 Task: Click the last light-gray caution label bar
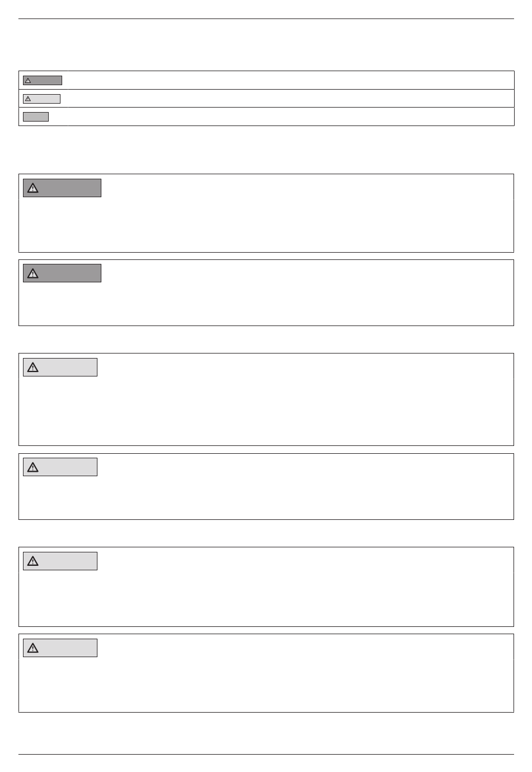pyautogui.click(x=60, y=648)
